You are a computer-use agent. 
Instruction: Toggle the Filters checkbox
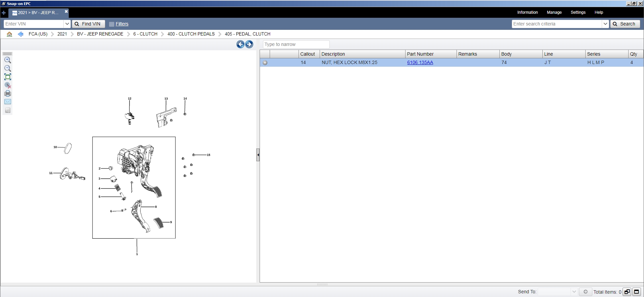tap(112, 24)
